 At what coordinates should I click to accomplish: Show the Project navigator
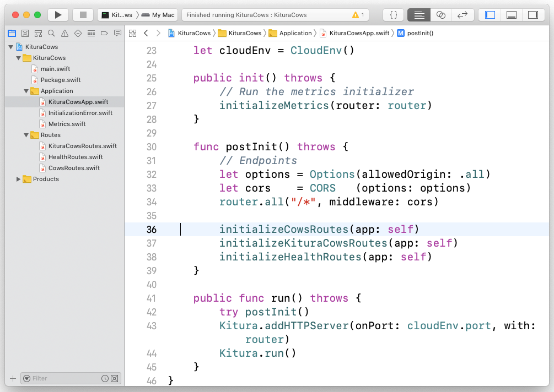(x=12, y=33)
